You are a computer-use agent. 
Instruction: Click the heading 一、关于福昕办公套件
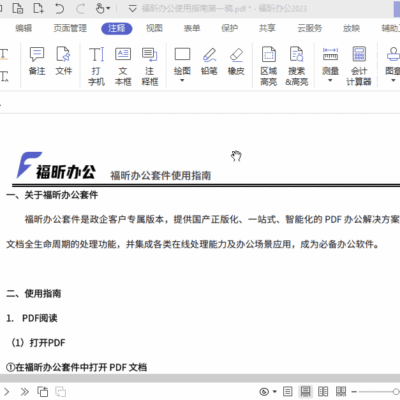point(52,195)
